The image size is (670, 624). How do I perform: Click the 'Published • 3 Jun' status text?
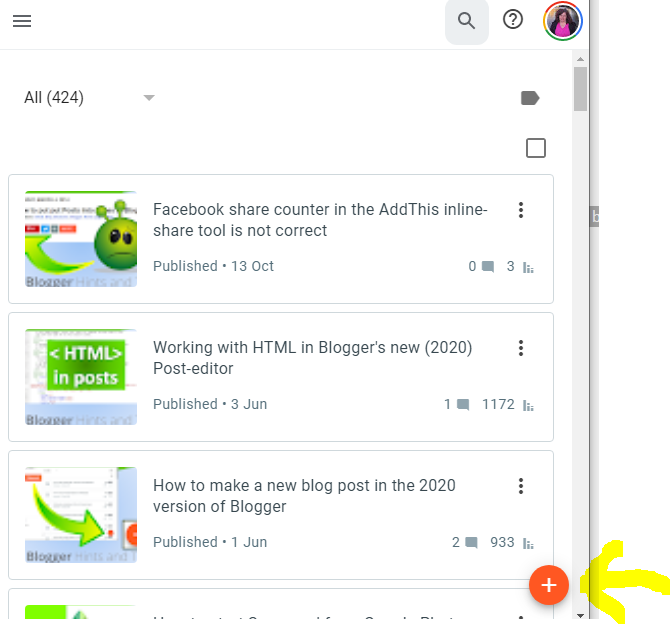click(x=210, y=404)
